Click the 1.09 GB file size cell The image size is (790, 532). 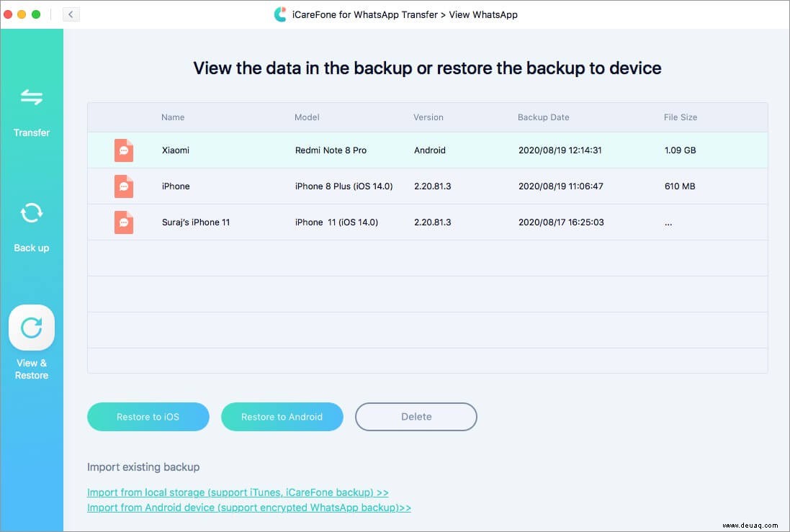click(x=680, y=150)
